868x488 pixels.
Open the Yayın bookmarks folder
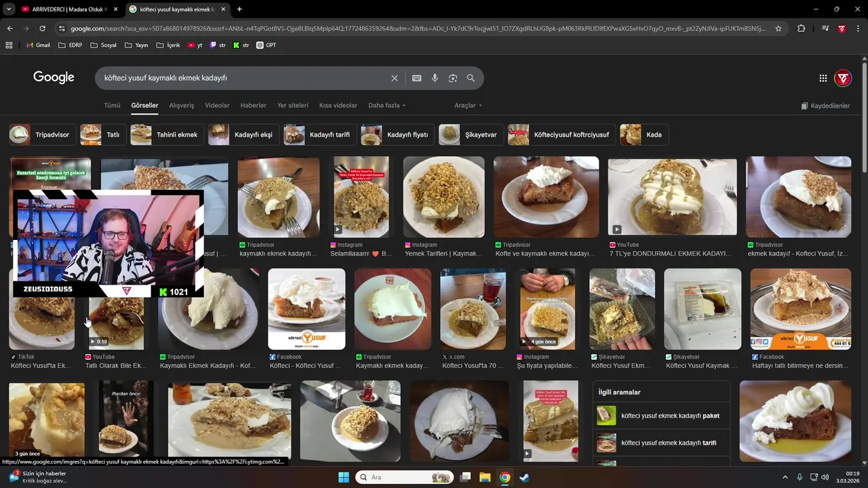tap(136, 45)
